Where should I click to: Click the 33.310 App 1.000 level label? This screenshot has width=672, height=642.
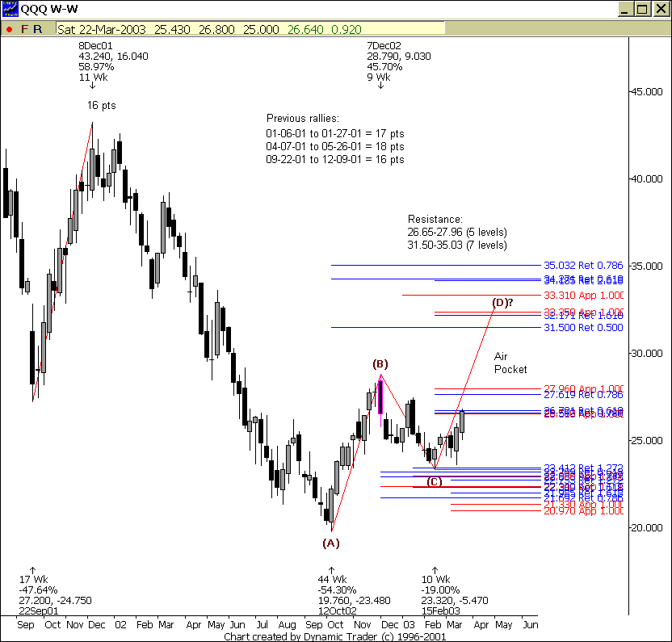[584, 296]
